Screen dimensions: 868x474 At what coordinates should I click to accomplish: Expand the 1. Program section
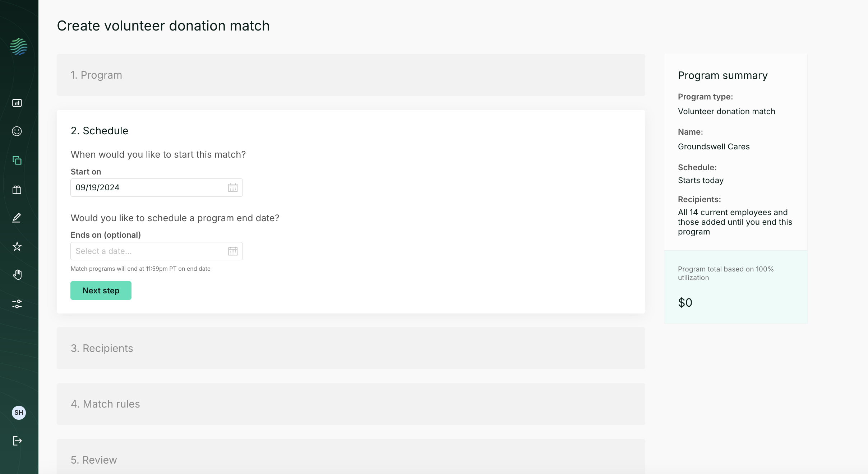pyautogui.click(x=351, y=75)
